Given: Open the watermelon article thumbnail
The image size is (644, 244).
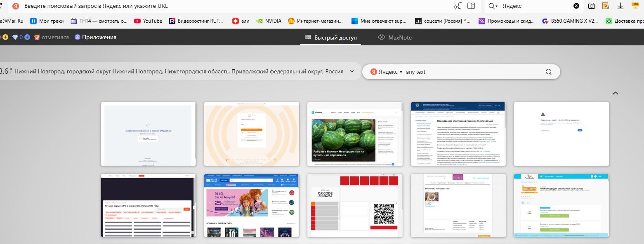Looking at the screenshot, I should tap(354, 134).
